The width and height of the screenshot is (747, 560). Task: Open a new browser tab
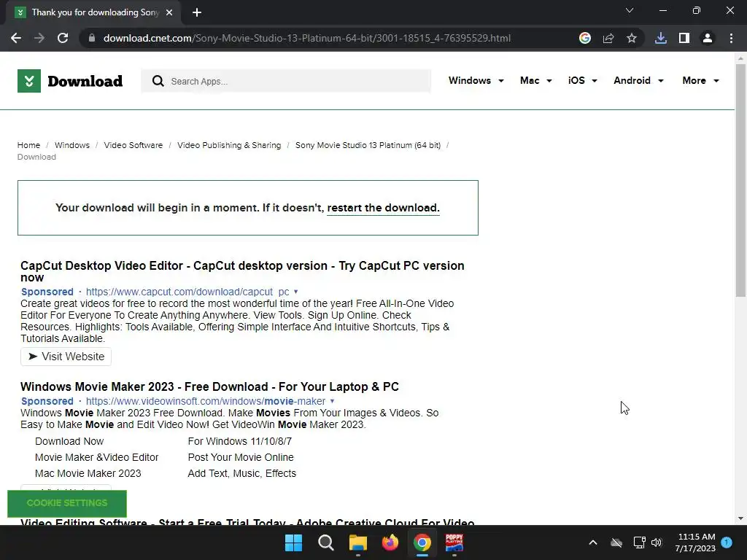pyautogui.click(x=197, y=12)
